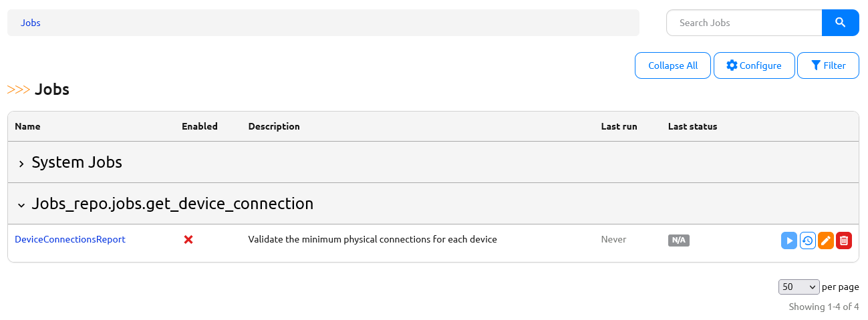Open the DeviceConnectionsReport history clock icon
This screenshot has height=320, width=868.
point(807,241)
